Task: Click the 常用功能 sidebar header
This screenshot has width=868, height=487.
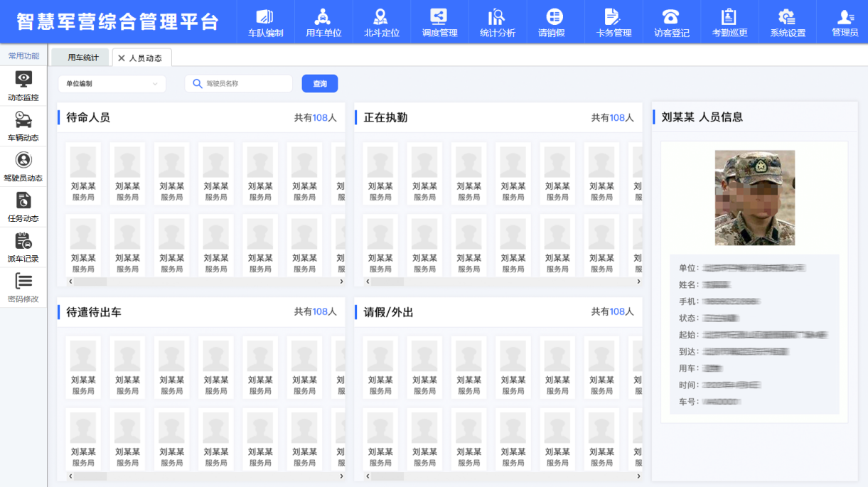Action: pyautogui.click(x=23, y=55)
